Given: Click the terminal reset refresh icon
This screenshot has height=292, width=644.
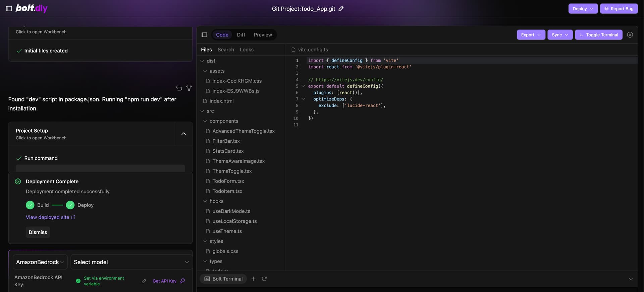Looking at the screenshot, I should [x=264, y=279].
